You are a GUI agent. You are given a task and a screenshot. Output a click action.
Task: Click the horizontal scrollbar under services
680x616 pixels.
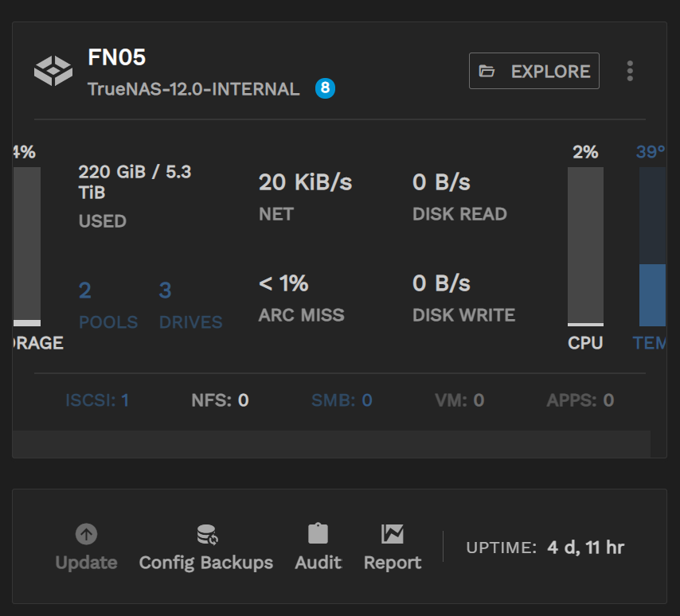point(331,443)
